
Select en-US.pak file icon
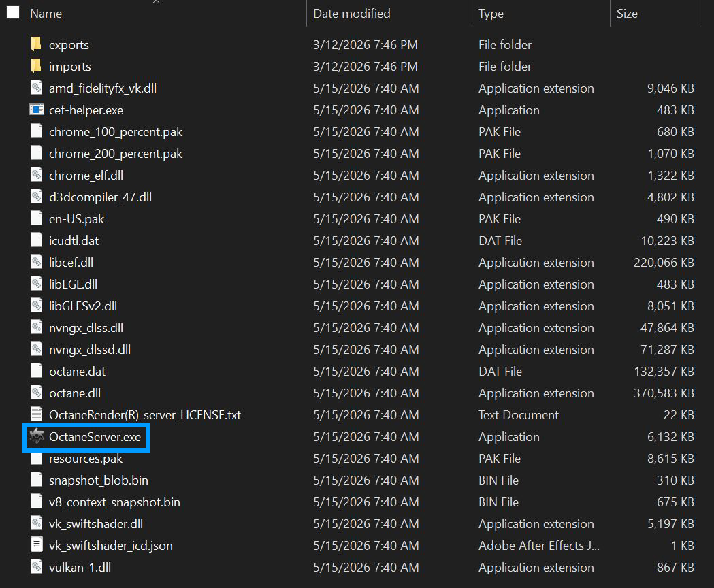pyautogui.click(x=37, y=218)
